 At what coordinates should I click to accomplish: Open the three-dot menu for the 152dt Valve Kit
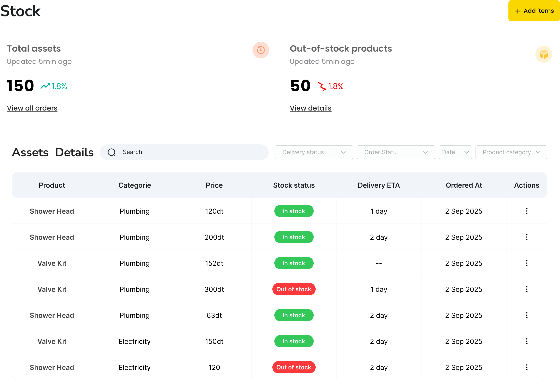click(x=527, y=263)
